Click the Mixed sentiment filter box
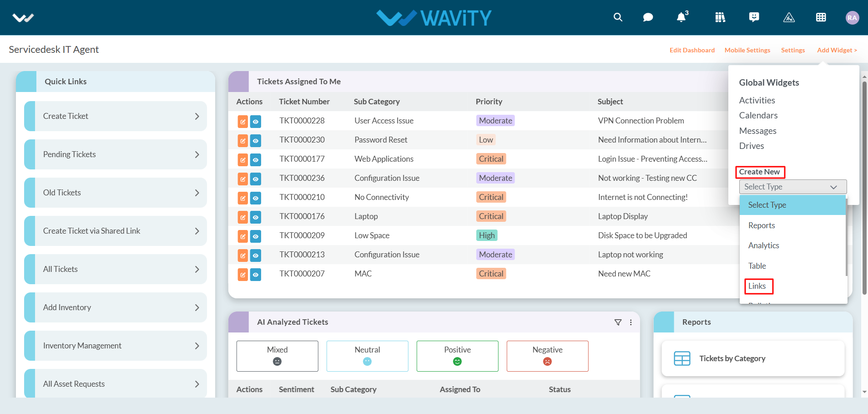868x414 pixels. pyautogui.click(x=277, y=356)
